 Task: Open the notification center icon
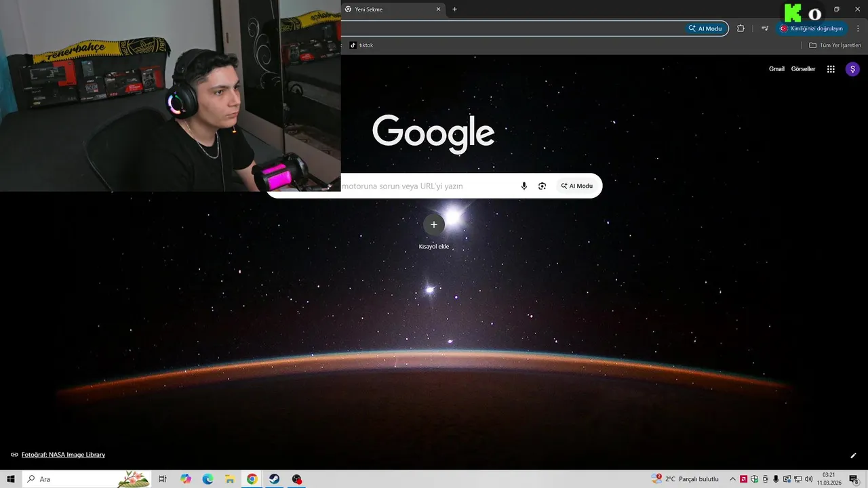(x=854, y=479)
